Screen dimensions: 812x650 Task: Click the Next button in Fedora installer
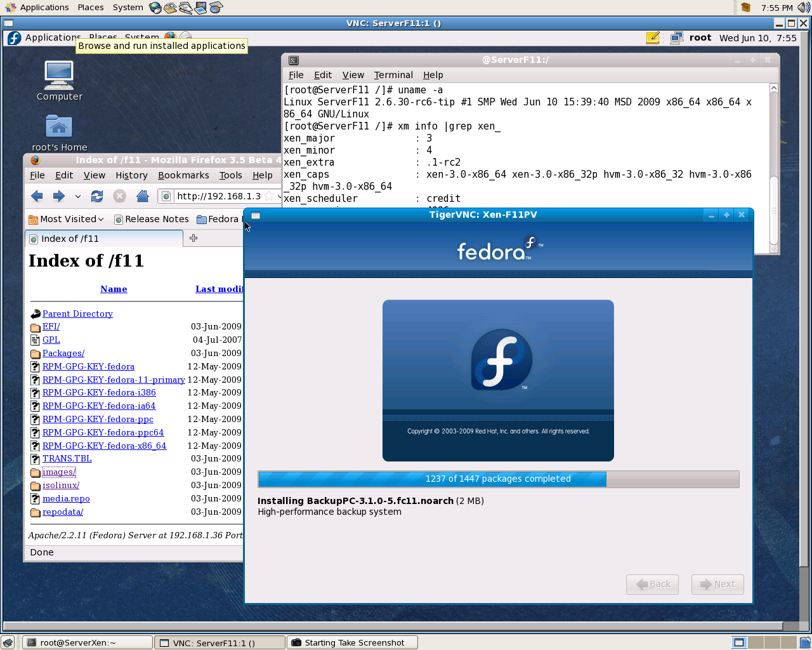[x=717, y=585]
